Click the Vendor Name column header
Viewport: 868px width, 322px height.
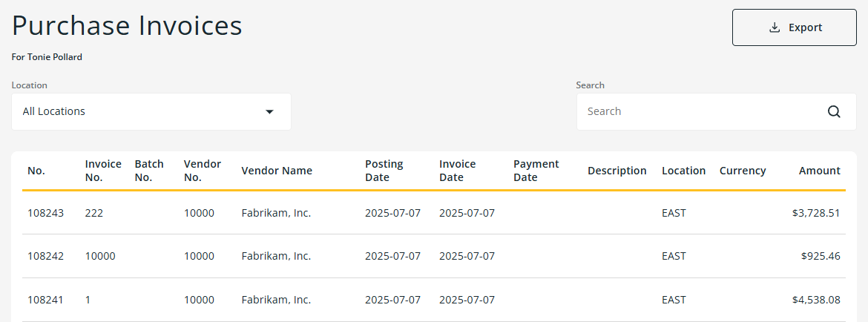pyautogui.click(x=277, y=171)
